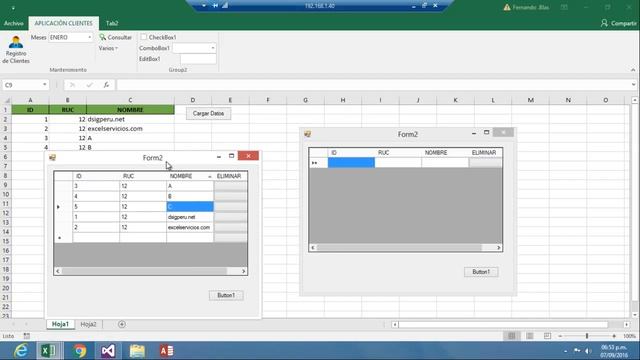Open Archivo menu tab

[13, 23]
